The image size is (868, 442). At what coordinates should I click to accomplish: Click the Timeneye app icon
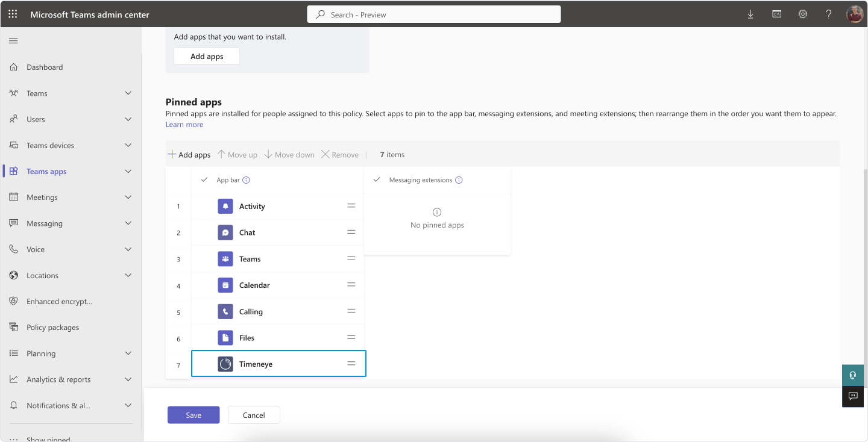225,364
